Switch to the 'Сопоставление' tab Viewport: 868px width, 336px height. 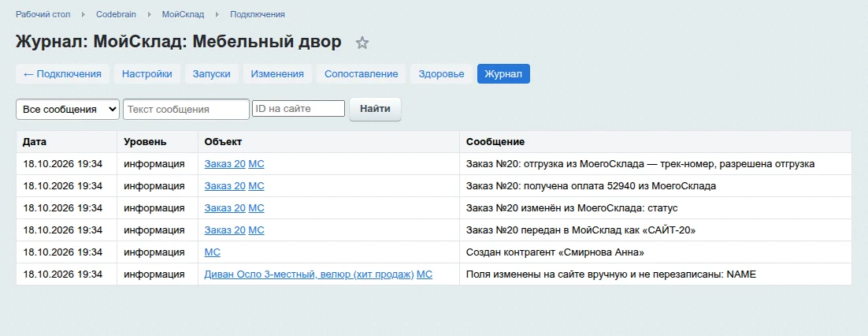tap(361, 73)
